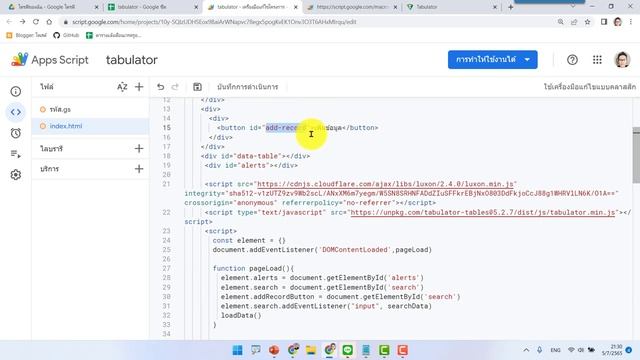
Task: Click the execution log button
Action: 248,87
